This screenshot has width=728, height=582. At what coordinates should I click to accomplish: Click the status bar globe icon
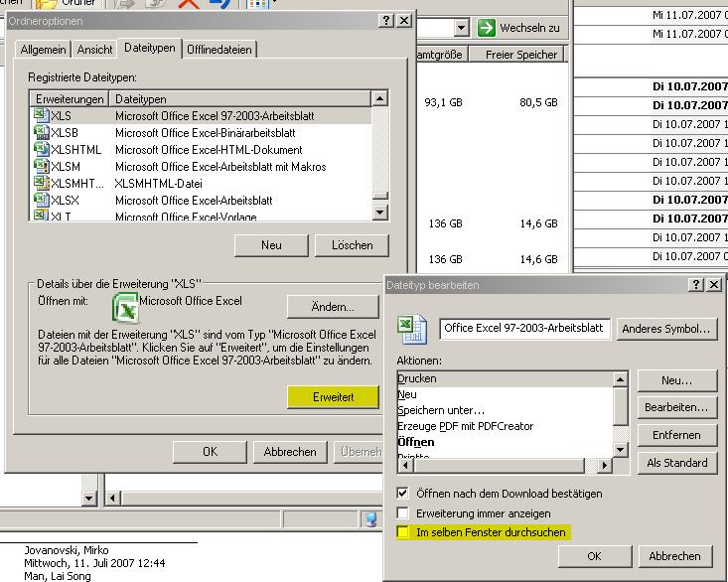371,519
